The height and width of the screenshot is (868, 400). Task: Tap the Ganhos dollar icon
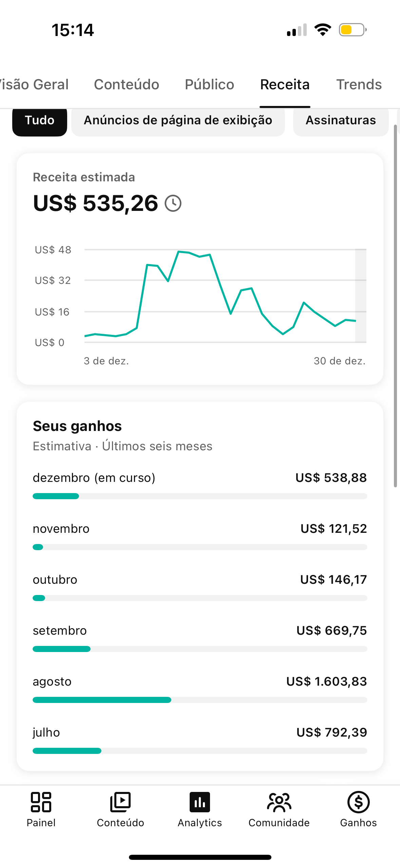(358, 802)
